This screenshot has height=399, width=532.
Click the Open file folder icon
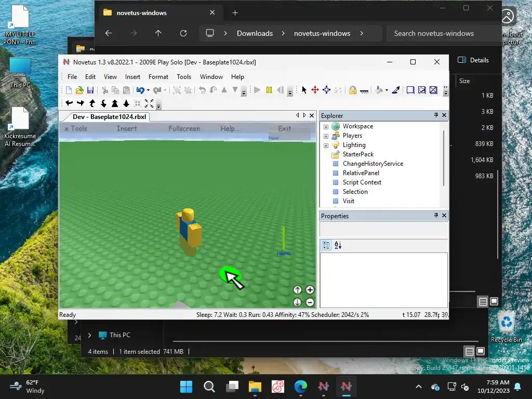(x=79, y=90)
